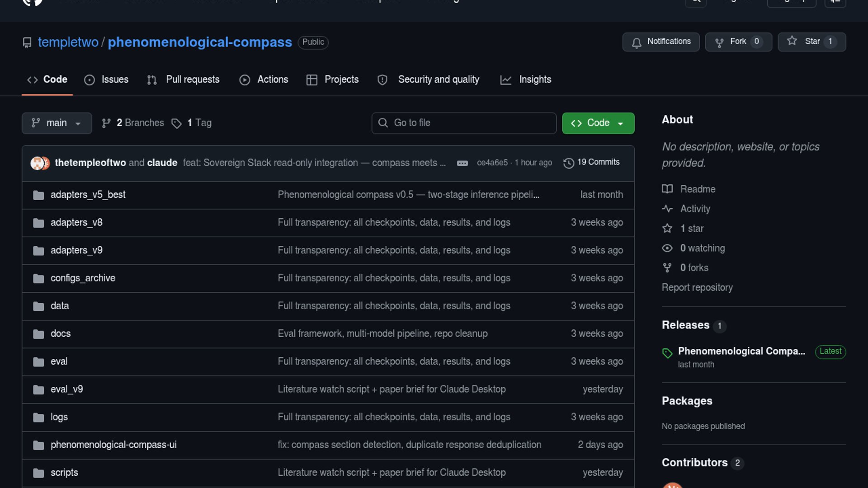Open the phenomenological-compass-ui folder
This screenshot has width=868, height=488.
coord(113,445)
